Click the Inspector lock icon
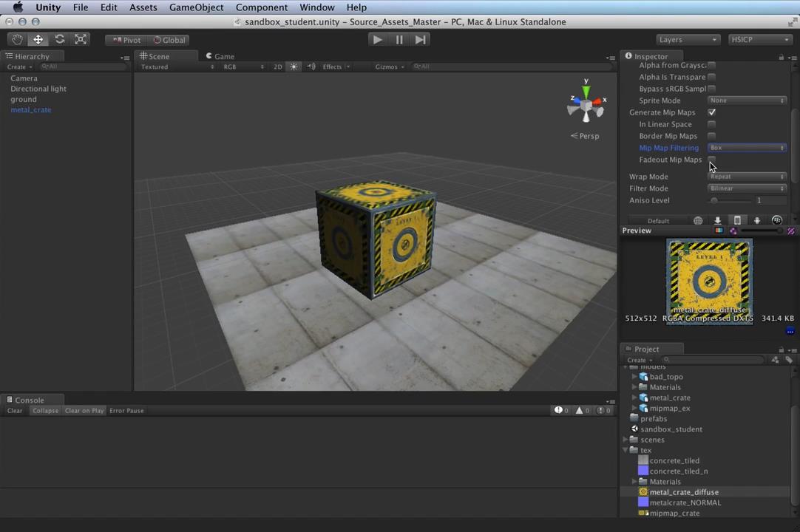 [781, 57]
